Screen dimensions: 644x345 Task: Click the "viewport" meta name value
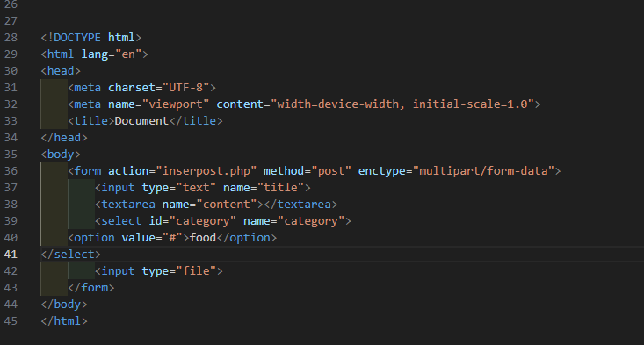pos(176,104)
